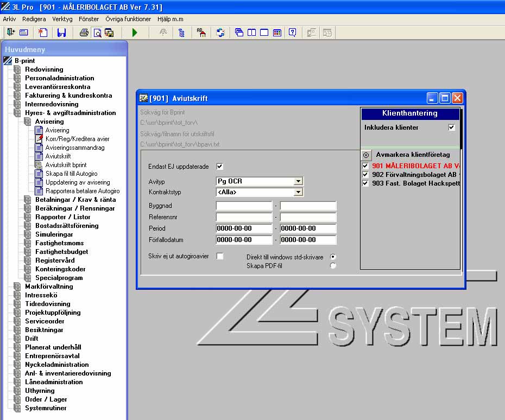Click the first Byggnad input field

pos(244,206)
